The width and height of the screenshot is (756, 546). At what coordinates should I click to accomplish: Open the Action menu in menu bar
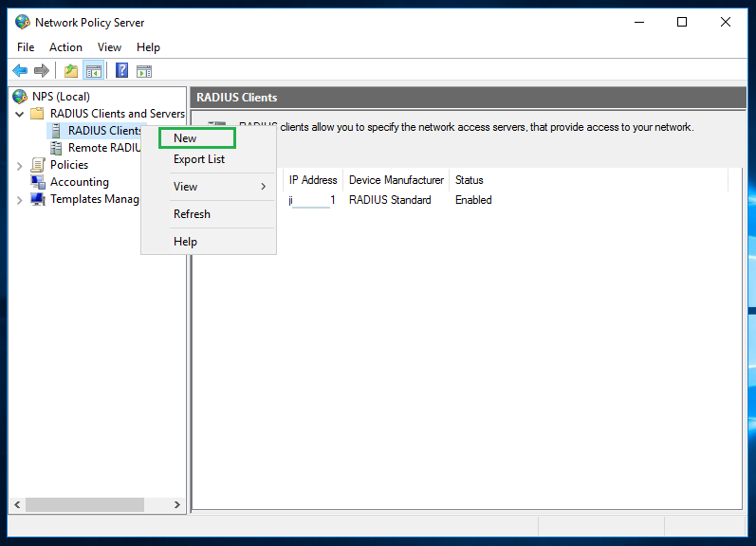(65, 47)
